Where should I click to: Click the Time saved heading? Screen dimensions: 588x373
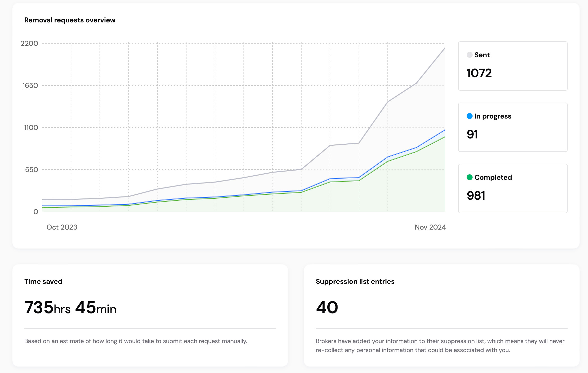43,281
